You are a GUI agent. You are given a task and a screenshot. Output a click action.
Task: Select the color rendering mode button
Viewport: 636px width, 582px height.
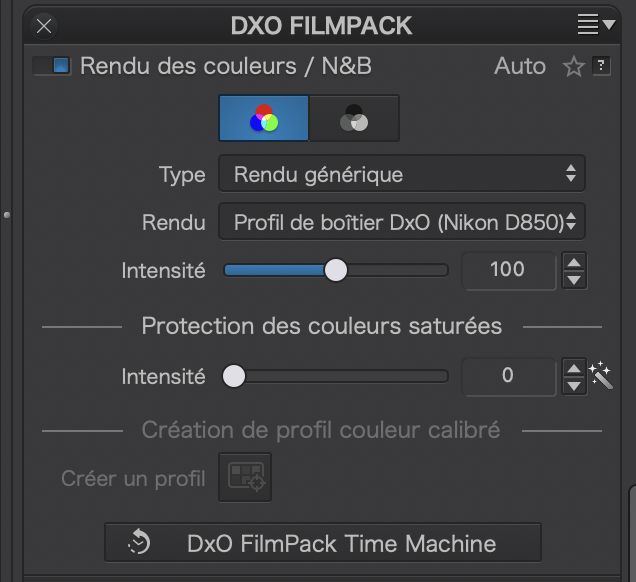264,118
